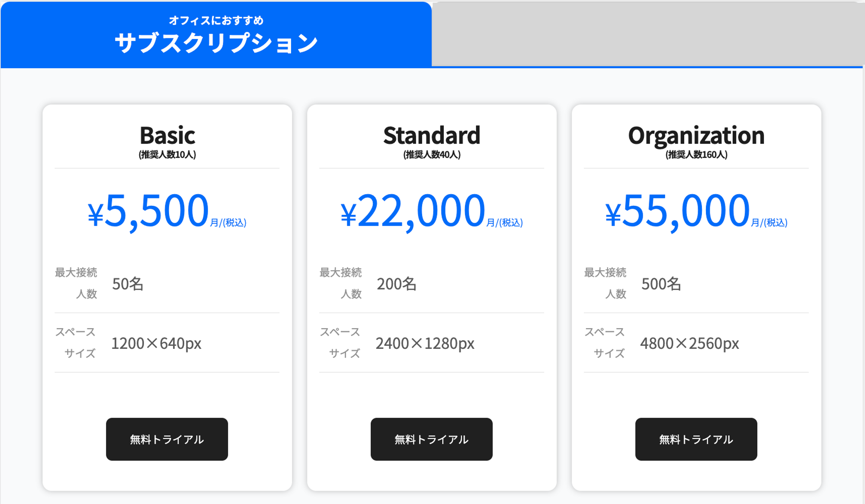
Task: Click the Standard plan heading
Action: [432, 135]
